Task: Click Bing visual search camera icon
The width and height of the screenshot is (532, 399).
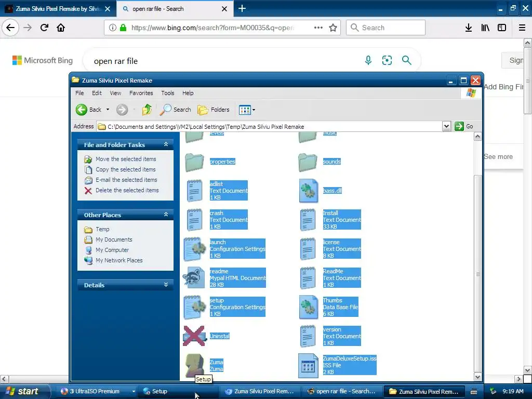Action: (x=387, y=60)
